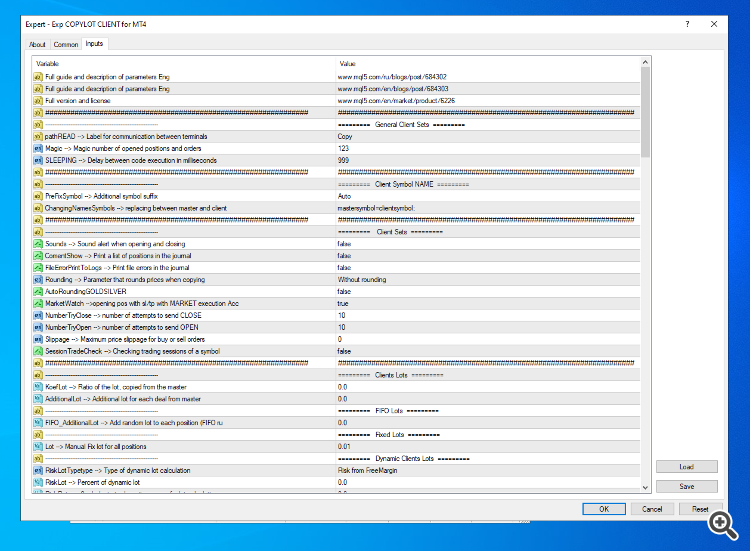Click the magnifier zoom icon at corner
The image size is (750, 551).
[x=723, y=525]
